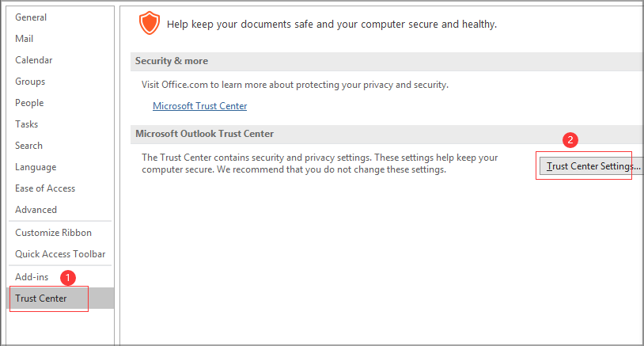Viewport: 644px width, 346px height.
Task: Select Trust Center in the sidebar
Action: [41, 298]
